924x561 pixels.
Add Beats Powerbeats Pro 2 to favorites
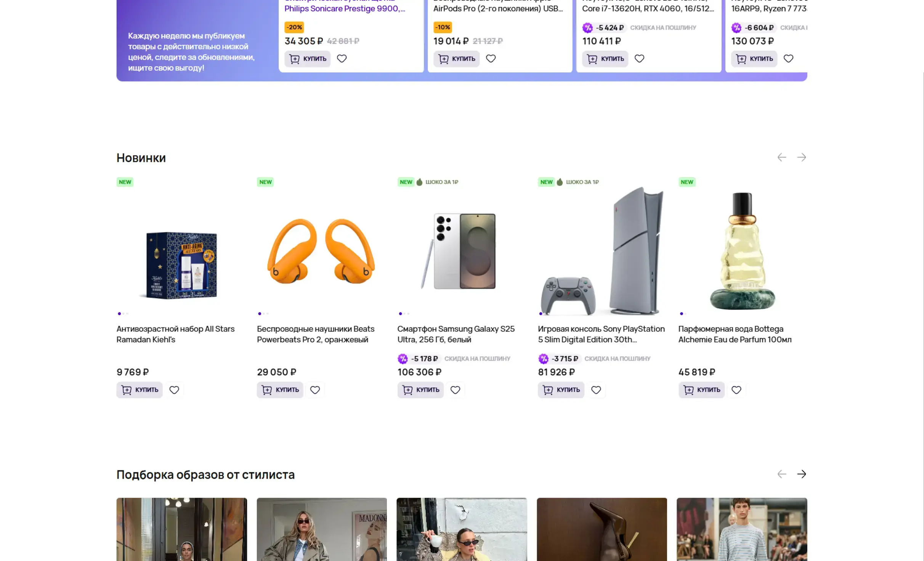315,390
